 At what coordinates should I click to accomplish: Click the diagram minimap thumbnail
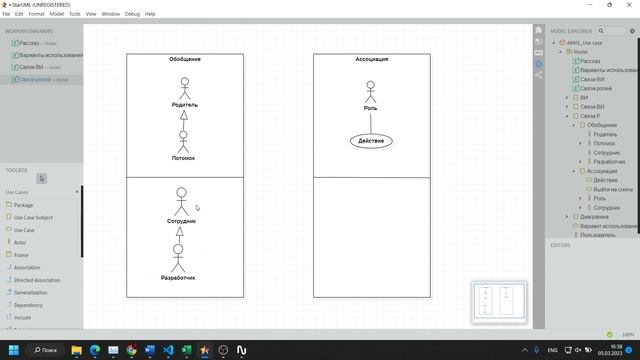click(499, 302)
